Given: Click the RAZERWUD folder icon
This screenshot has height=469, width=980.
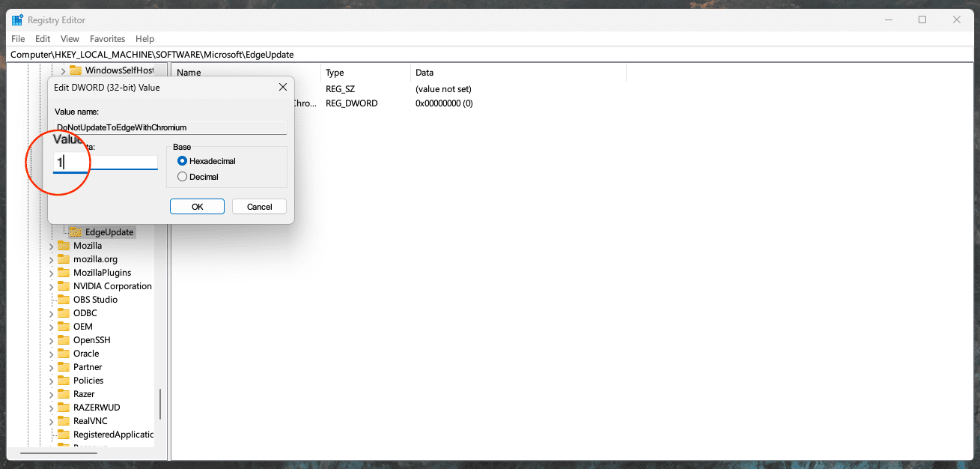Looking at the screenshot, I should [64, 408].
